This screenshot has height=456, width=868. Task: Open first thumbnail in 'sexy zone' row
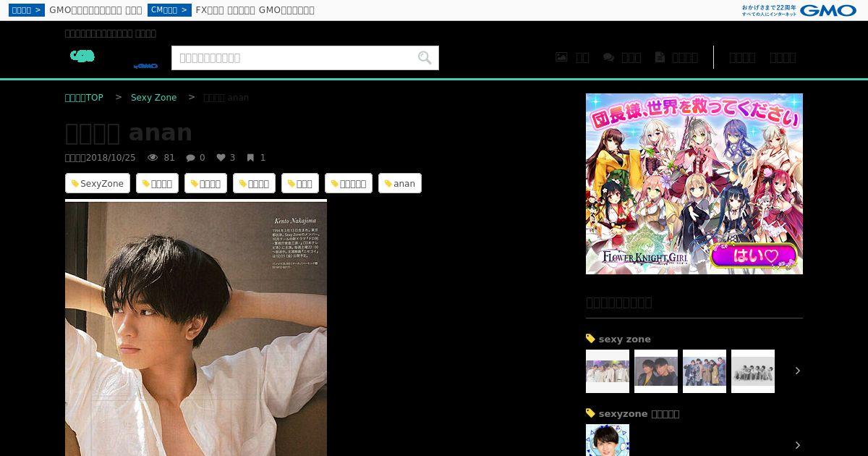pyautogui.click(x=608, y=371)
